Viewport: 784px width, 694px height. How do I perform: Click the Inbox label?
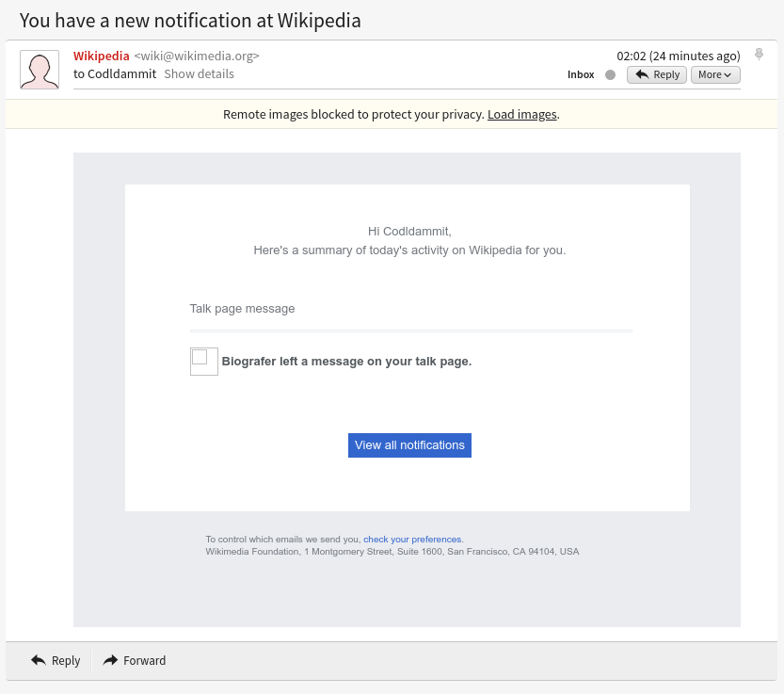pyautogui.click(x=581, y=74)
